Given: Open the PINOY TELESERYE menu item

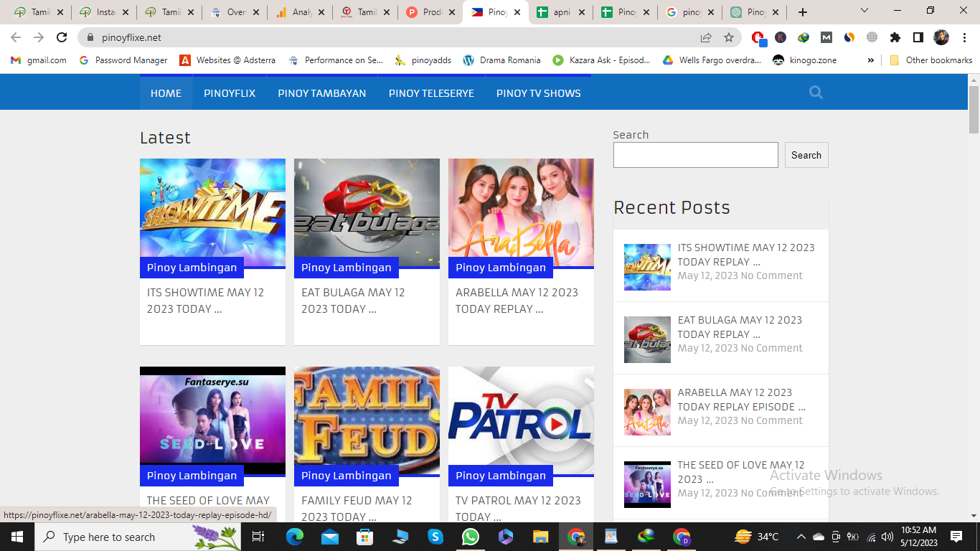Looking at the screenshot, I should 431,93.
